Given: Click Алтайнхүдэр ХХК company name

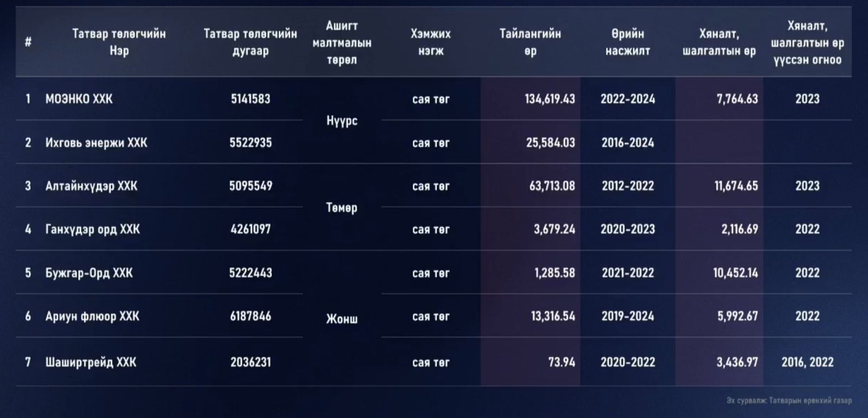Looking at the screenshot, I should pos(91,186).
